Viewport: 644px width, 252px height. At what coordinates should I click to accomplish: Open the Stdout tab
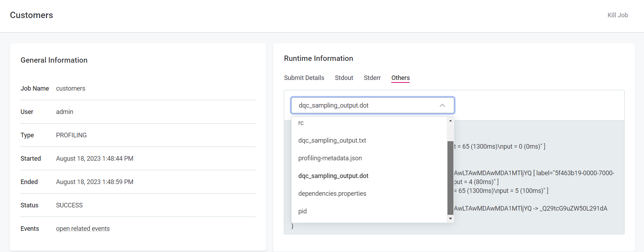(x=344, y=78)
